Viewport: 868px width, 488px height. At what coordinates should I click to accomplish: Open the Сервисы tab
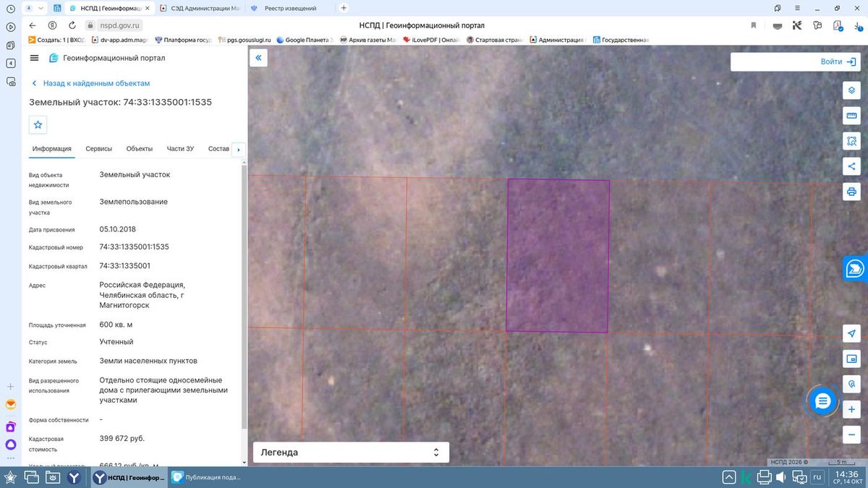tap(99, 149)
